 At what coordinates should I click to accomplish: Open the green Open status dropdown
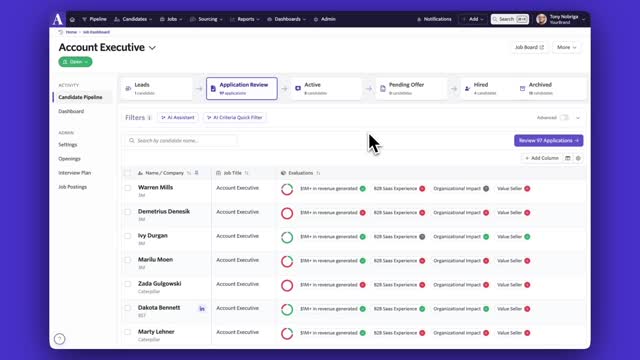pos(76,62)
